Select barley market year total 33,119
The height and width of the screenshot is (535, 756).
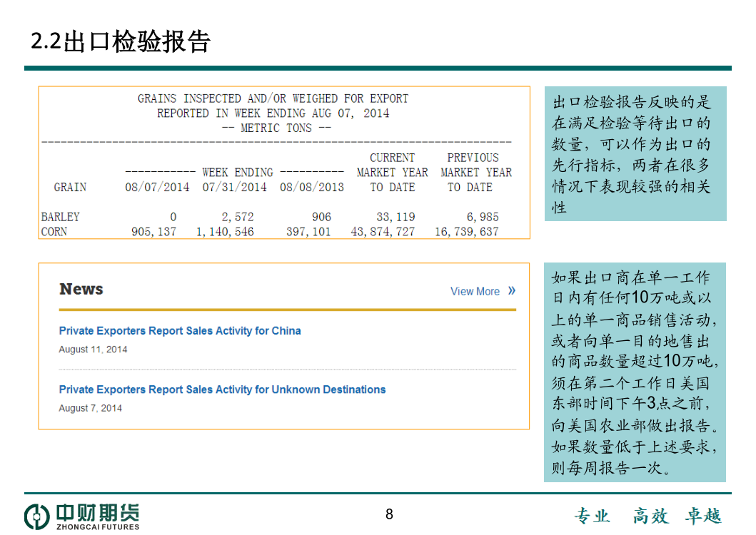click(395, 217)
